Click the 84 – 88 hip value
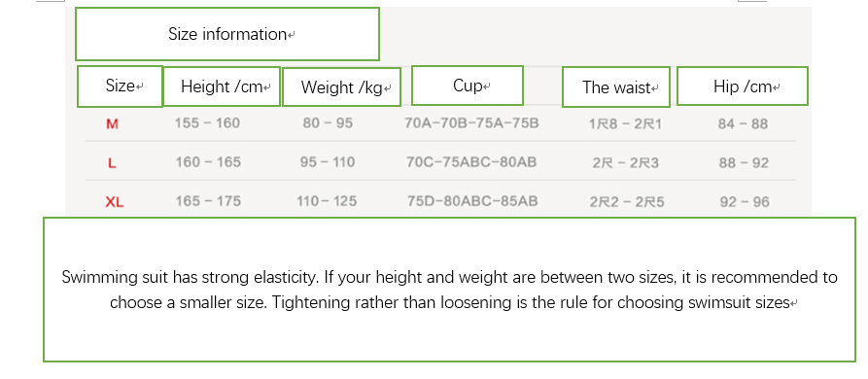This screenshot has height=379, width=868. point(743,124)
